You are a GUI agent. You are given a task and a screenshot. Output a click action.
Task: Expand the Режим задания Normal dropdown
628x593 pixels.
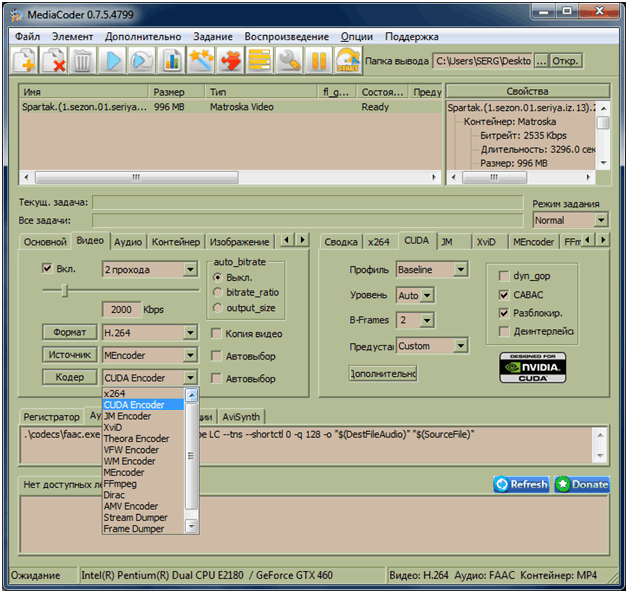pyautogui.click(x=600, y=220)
